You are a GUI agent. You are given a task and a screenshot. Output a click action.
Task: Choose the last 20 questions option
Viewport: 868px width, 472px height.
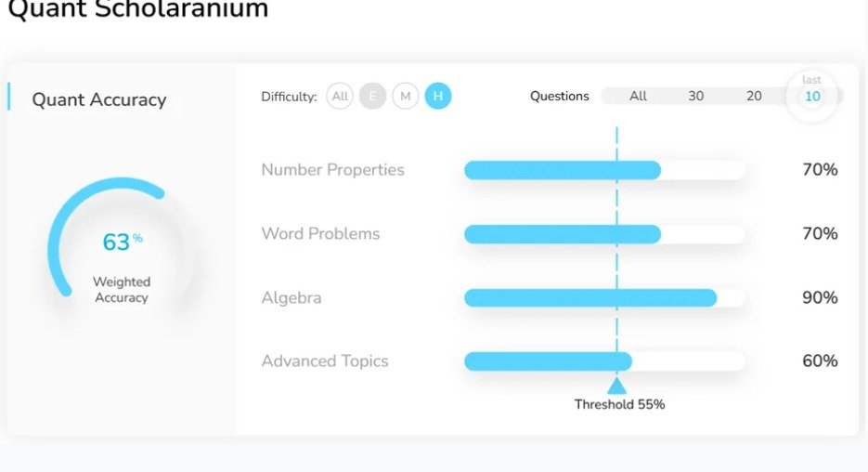tap(754, 96)
